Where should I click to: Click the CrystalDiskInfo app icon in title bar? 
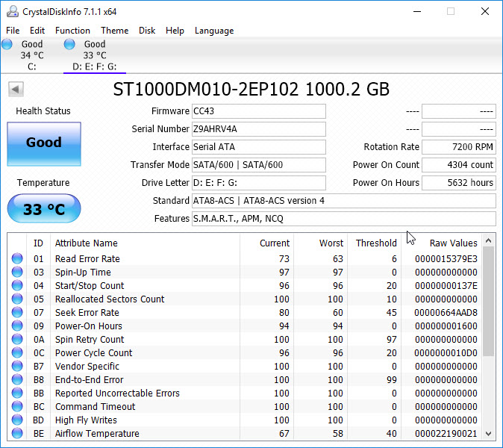click(13, 11)
